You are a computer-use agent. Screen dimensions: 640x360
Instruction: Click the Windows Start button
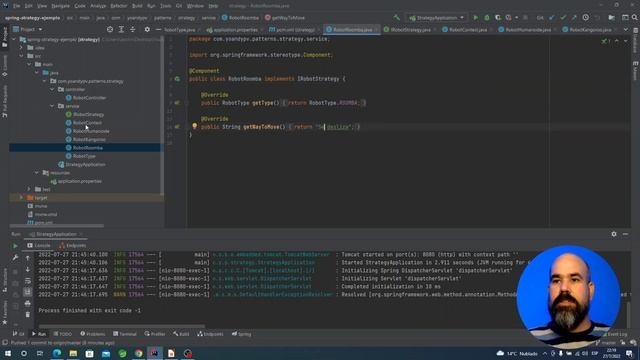8,353
